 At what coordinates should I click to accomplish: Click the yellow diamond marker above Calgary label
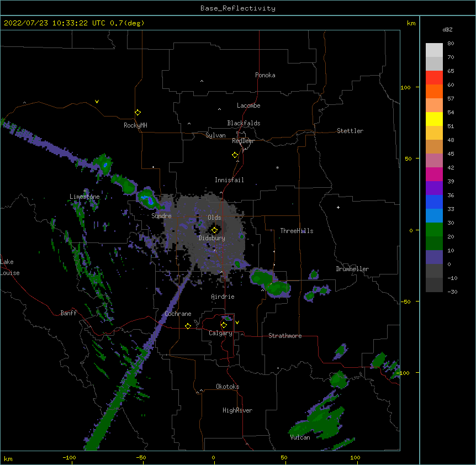[224, 325]
